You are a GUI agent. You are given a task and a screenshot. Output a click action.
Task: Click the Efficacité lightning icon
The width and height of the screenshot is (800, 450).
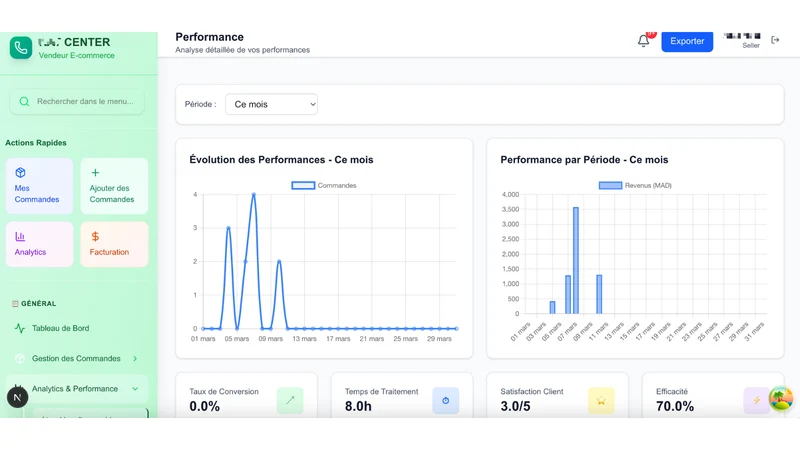click(x=756, y=401)
